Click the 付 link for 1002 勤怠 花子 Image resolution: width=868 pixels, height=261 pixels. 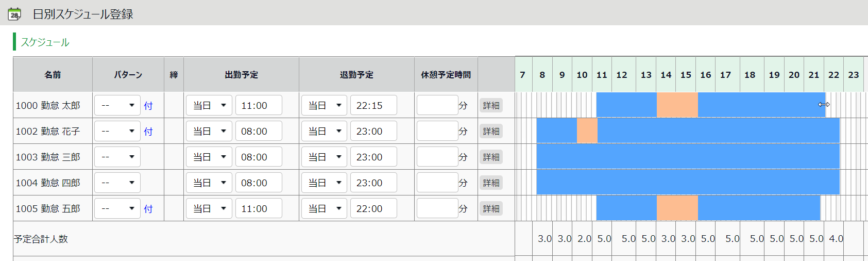148,132
